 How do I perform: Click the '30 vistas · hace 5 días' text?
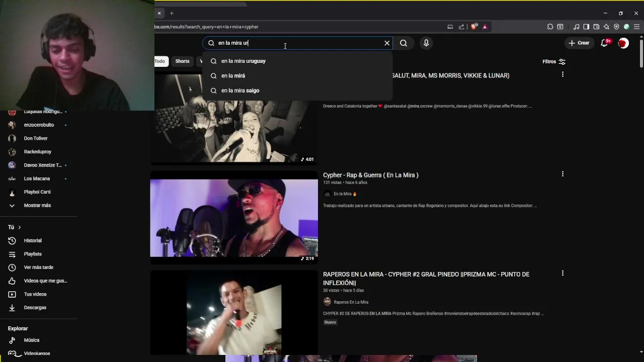(x=343, y=290)
